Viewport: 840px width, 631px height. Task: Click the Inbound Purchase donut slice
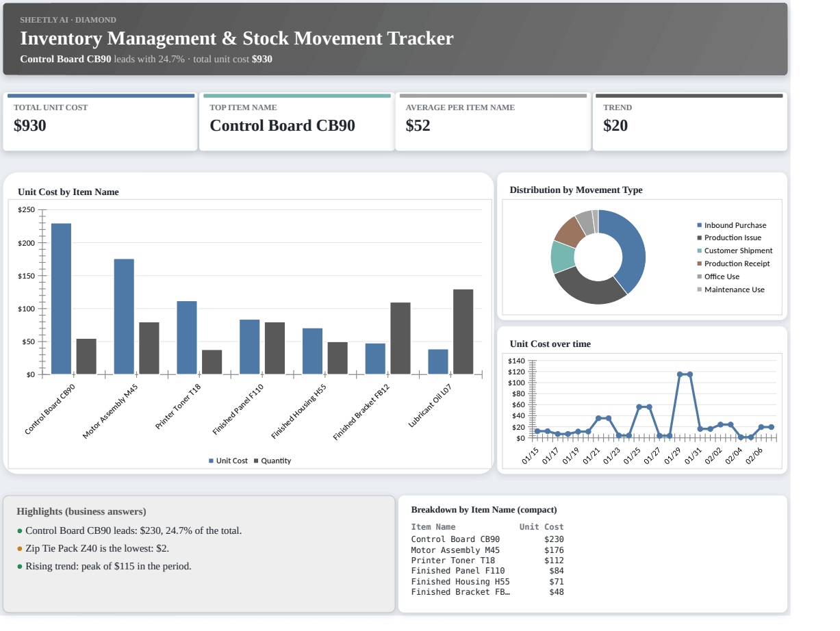point(633,249)
